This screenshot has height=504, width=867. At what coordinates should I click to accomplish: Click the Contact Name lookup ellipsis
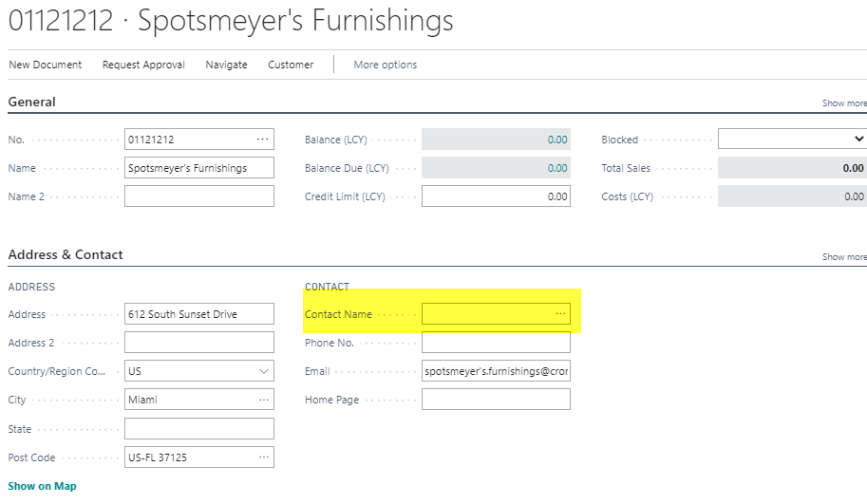click(x=560, y=314)
